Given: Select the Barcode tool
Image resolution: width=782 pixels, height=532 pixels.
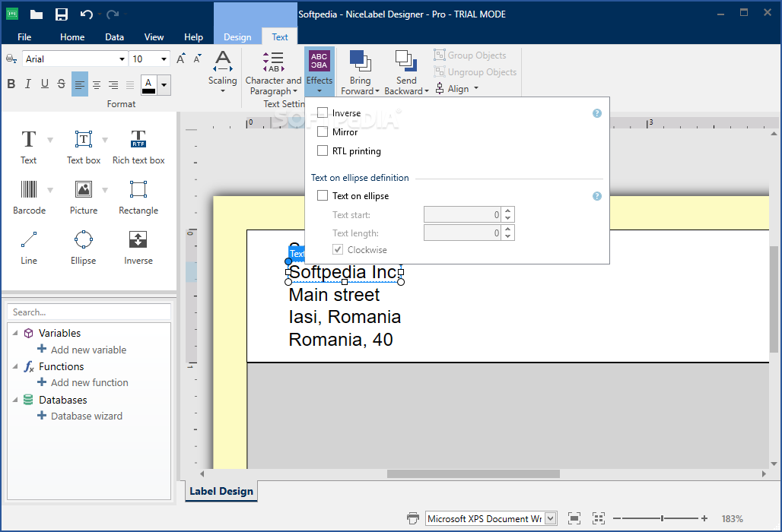Looking at the screenshot, I should coord(29,197).
